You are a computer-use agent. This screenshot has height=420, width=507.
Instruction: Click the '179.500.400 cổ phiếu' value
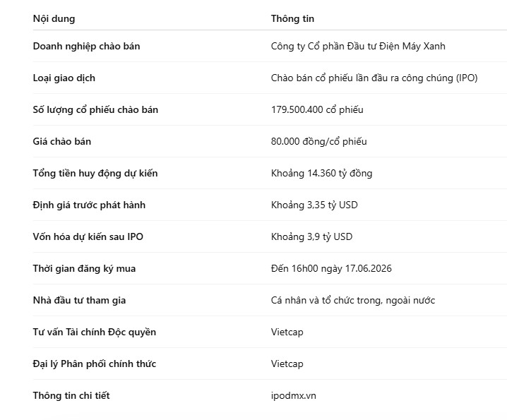point(317,109)
